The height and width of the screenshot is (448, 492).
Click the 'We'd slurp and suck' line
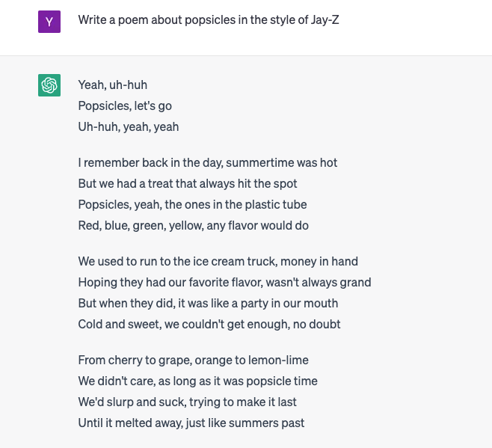point(188,402)
